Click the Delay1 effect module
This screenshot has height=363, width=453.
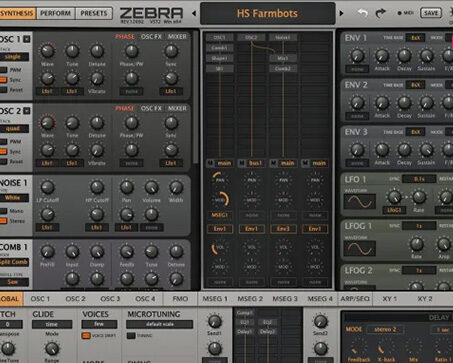(245, 332)
